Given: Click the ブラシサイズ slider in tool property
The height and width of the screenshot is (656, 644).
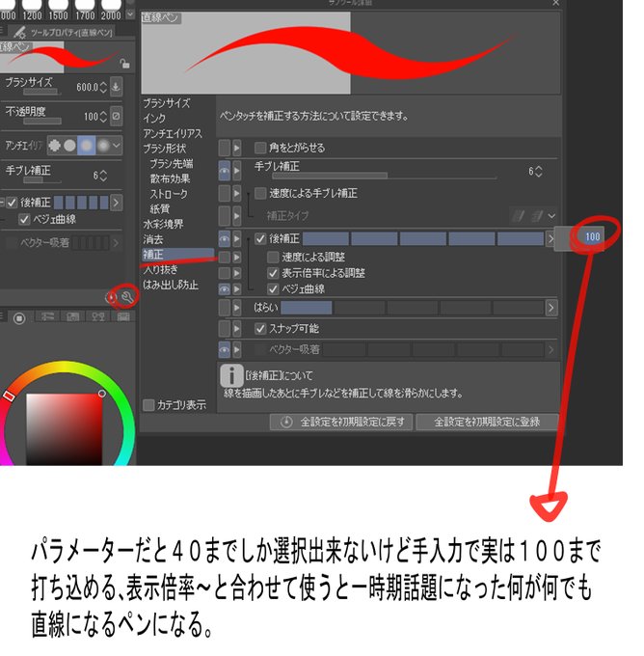Looking at the screenshot, I should [x=41, y=92].
